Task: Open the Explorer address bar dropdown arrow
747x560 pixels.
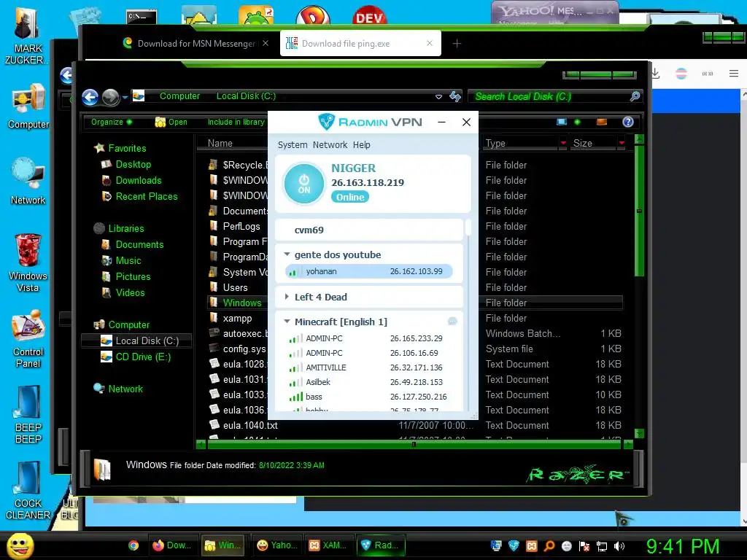Action: (438, 97)
